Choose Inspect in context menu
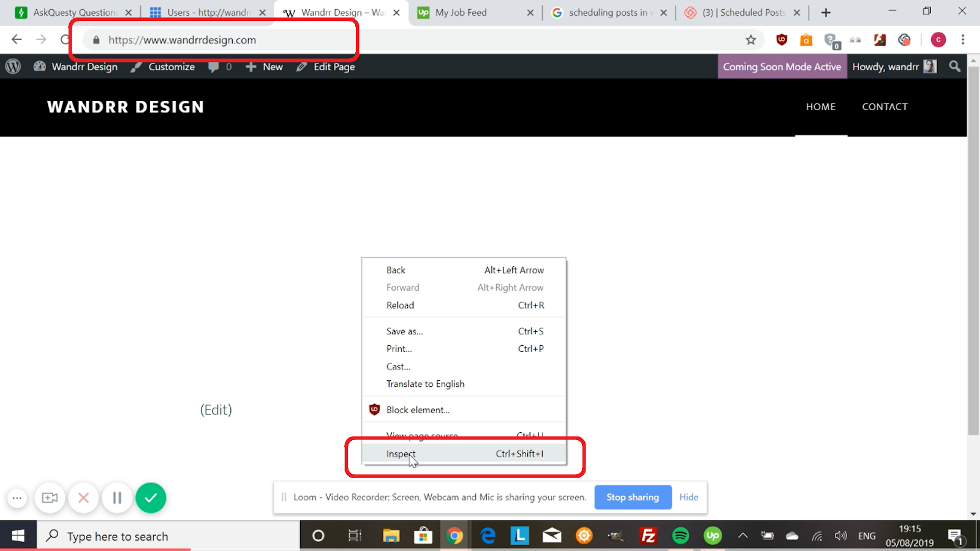The image size is (980, 551). pos(464,454)
